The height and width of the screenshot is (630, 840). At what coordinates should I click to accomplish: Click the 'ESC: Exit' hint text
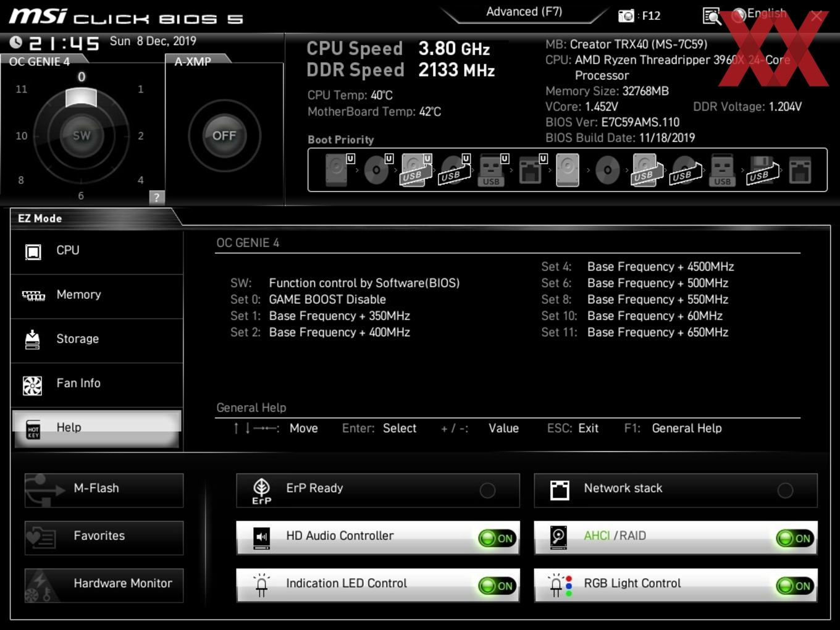pyautogui.click(x=573, y=428)
